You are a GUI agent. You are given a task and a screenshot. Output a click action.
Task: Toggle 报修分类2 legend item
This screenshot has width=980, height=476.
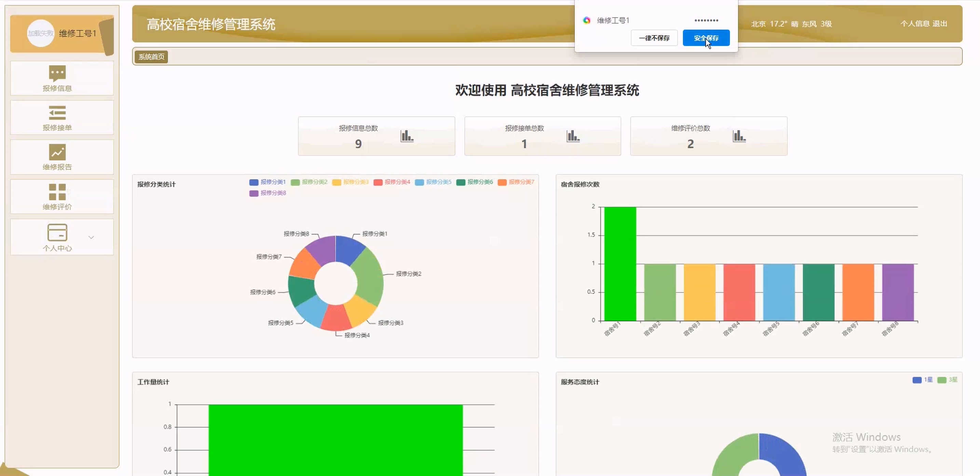pyautogui.click(x=309, y=182)
